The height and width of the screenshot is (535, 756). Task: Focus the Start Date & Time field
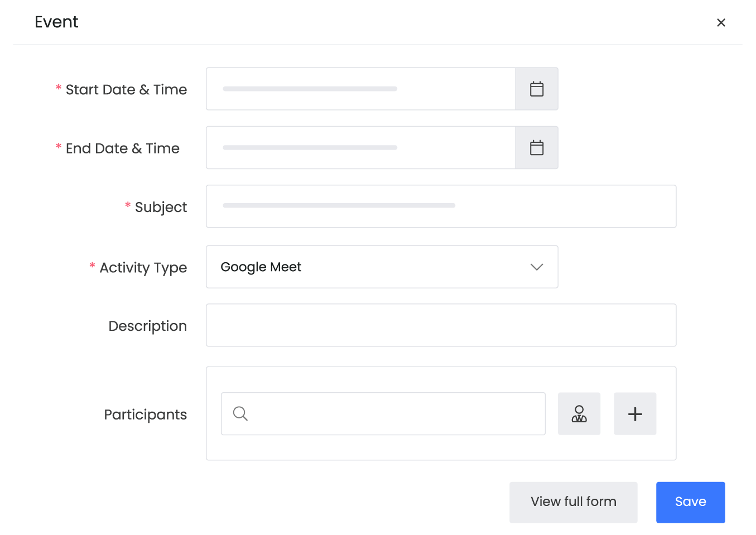coord(360,89)
